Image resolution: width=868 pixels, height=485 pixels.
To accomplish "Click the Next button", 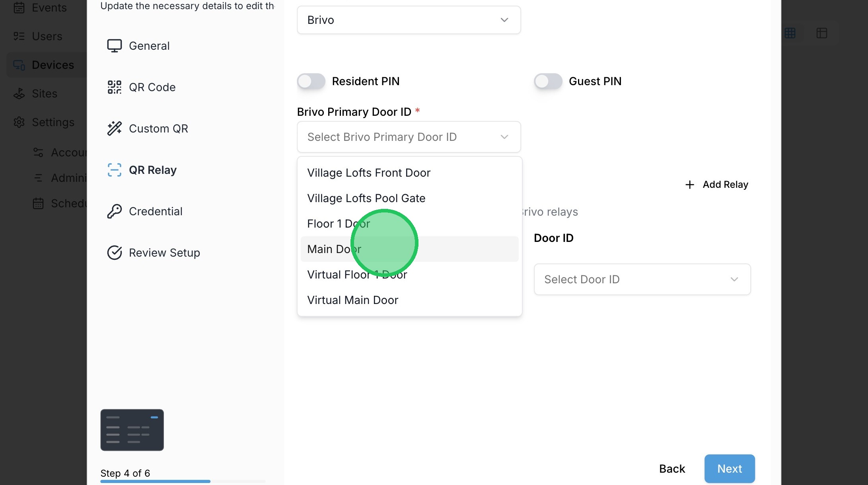I will pos(729,469).
